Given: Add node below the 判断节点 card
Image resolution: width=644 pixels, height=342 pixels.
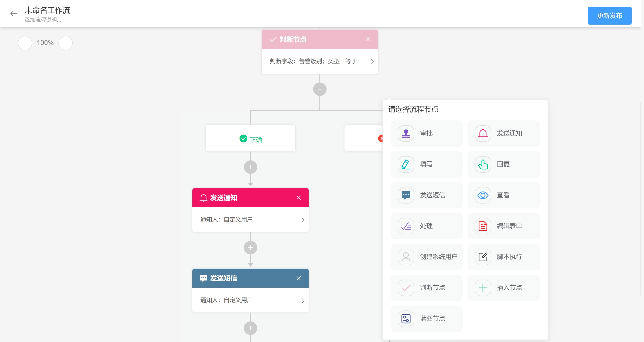Looking at the screenshot, I should tap(320, 89).
